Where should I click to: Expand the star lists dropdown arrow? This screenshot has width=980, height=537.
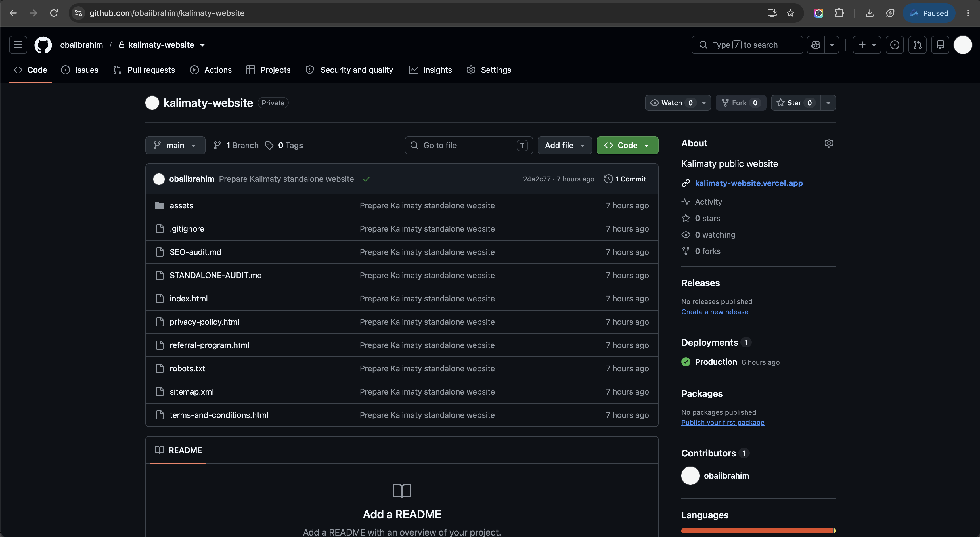click(x=828, y=103)
